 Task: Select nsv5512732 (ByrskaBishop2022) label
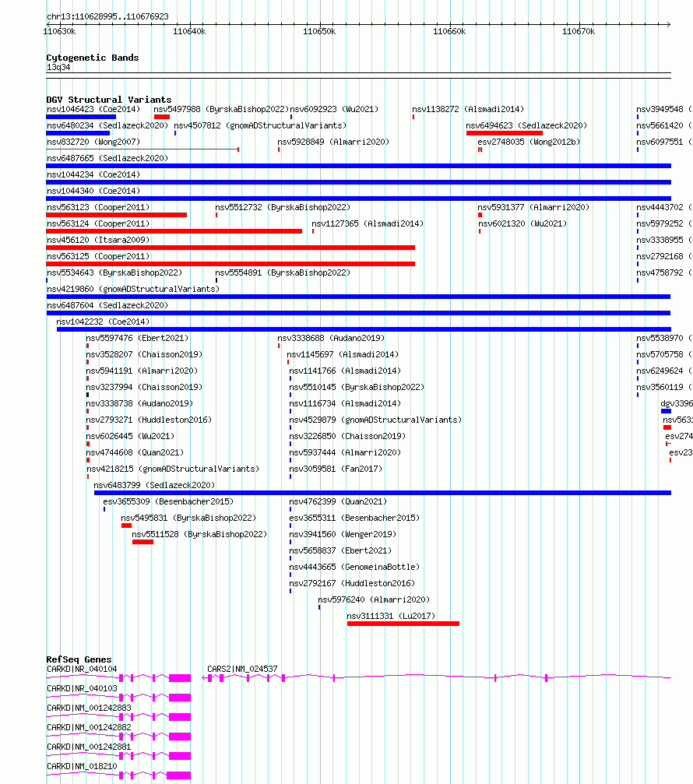[x=283, y=207]
